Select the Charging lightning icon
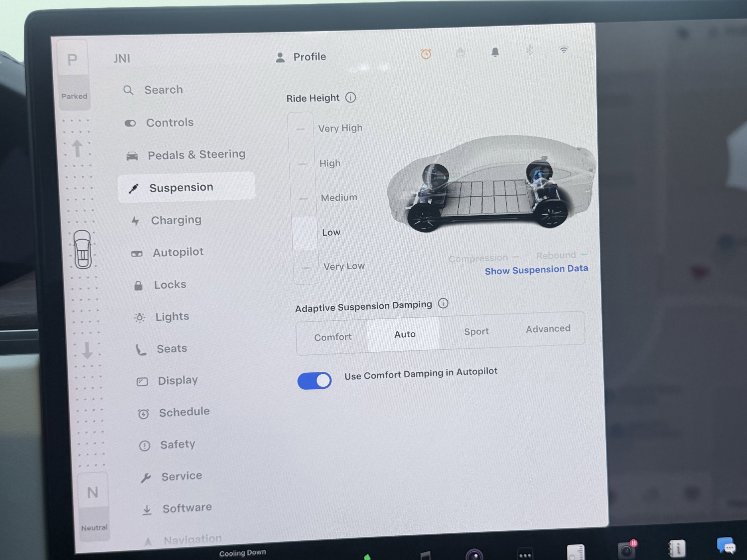747x560 pixels. coord(135,221)
